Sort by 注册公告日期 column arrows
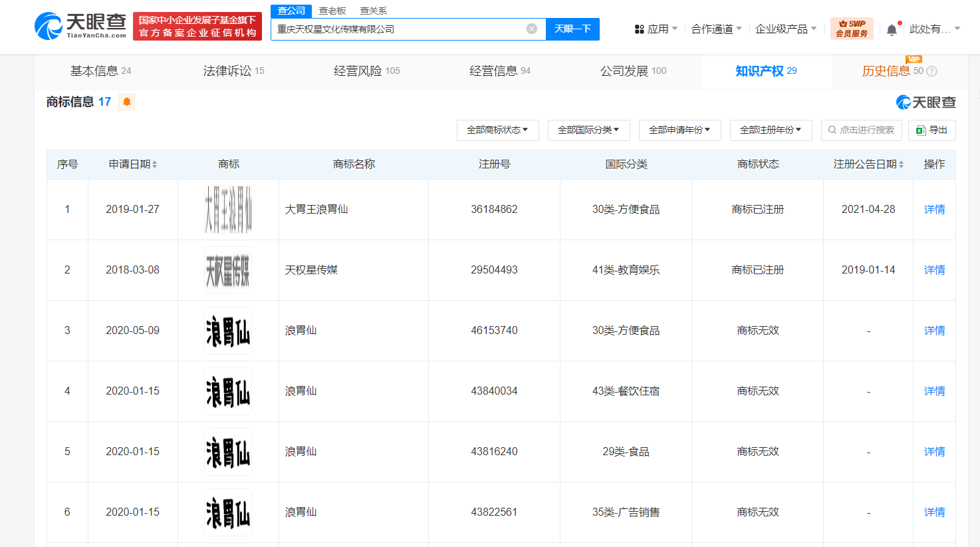The height and width of the screenshot is (547, 980). (901, 164)
